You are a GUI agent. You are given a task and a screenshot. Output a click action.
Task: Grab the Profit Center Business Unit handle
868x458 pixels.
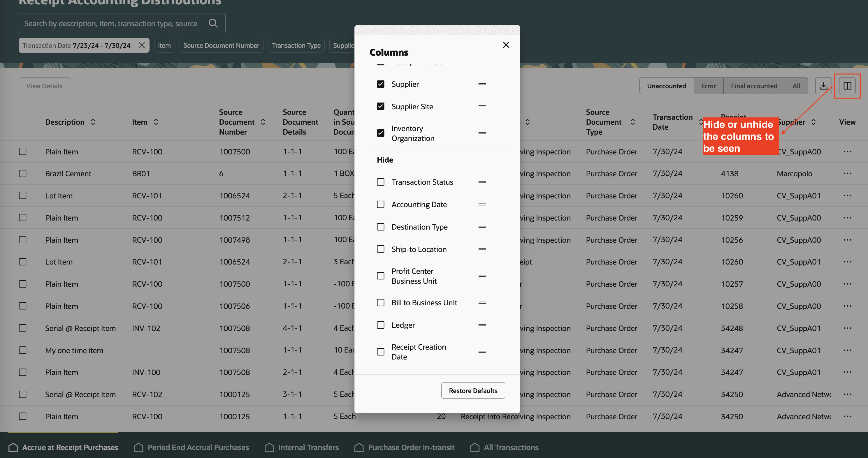(x=482, y=276)
